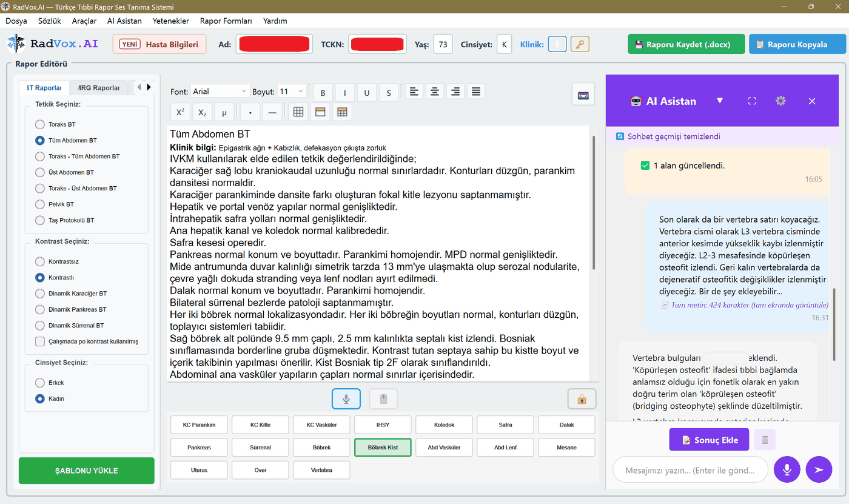Apply subscript X₂ formatting
This screenshot has height=504, width=849.
pos(203,112)
